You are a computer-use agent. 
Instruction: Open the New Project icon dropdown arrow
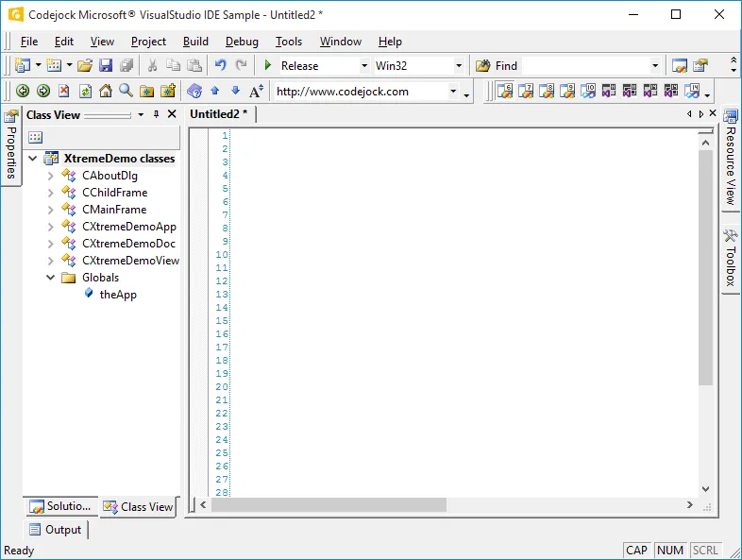(x=39, y=65)
